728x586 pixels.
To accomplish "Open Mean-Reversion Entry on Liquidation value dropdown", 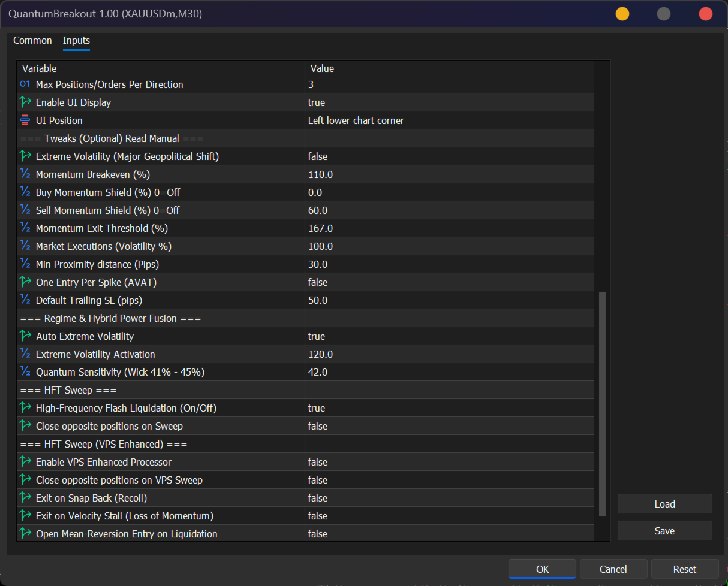I will click(449, 534).
